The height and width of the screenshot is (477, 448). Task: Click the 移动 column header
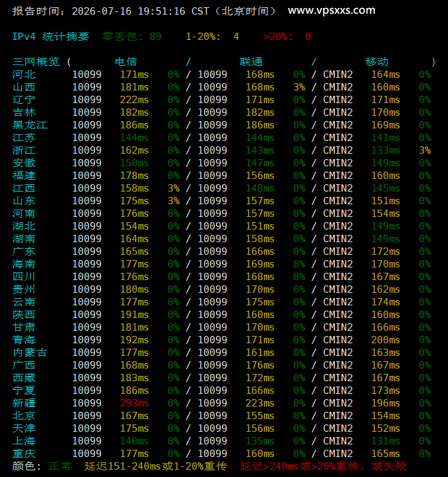(x=377, y=62)
